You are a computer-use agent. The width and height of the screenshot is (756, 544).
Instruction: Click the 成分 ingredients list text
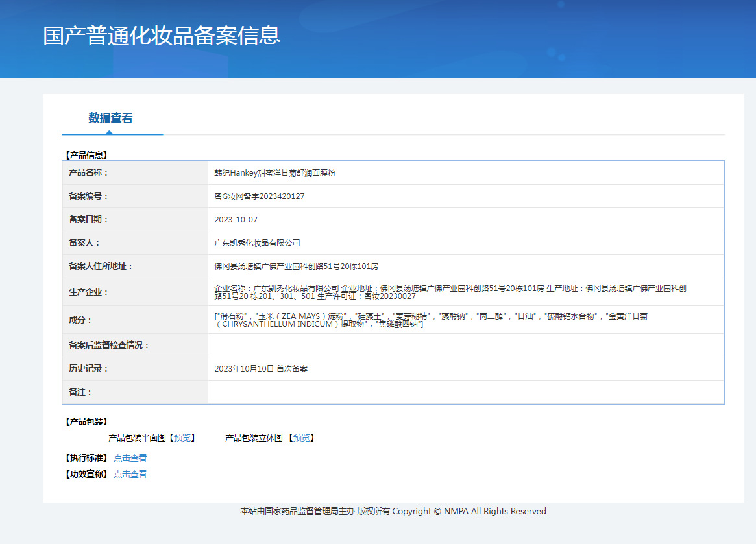430,320
